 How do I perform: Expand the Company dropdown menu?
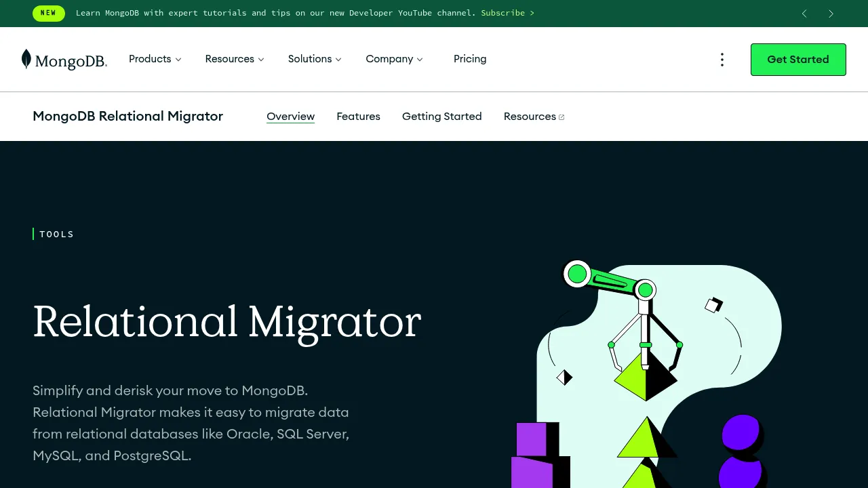(x=394, y=59)
